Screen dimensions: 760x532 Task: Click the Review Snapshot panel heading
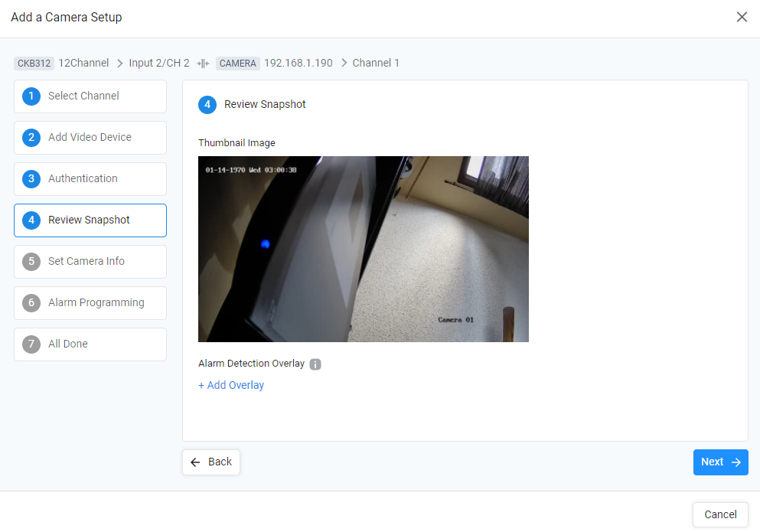(x=265, y=104)
